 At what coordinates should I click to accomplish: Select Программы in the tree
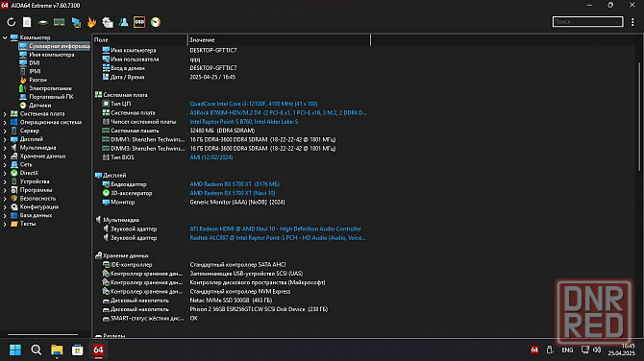[37, 190]
